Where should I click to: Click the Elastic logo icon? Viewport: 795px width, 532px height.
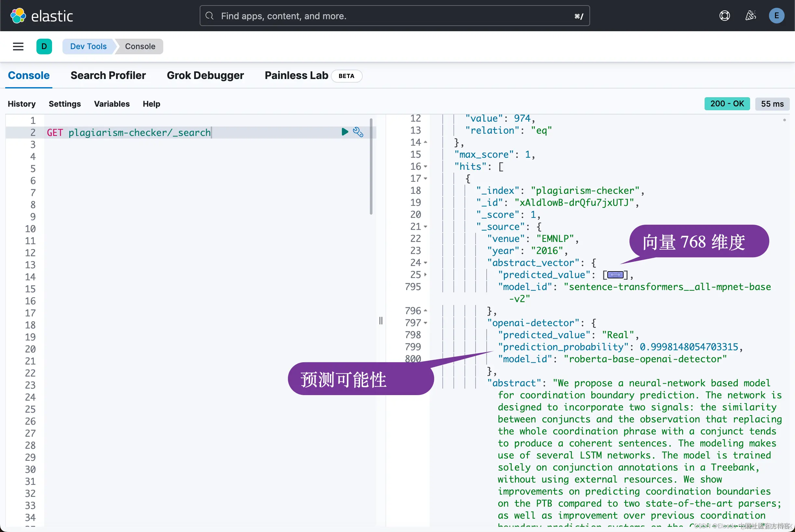[x=18, y=16]
